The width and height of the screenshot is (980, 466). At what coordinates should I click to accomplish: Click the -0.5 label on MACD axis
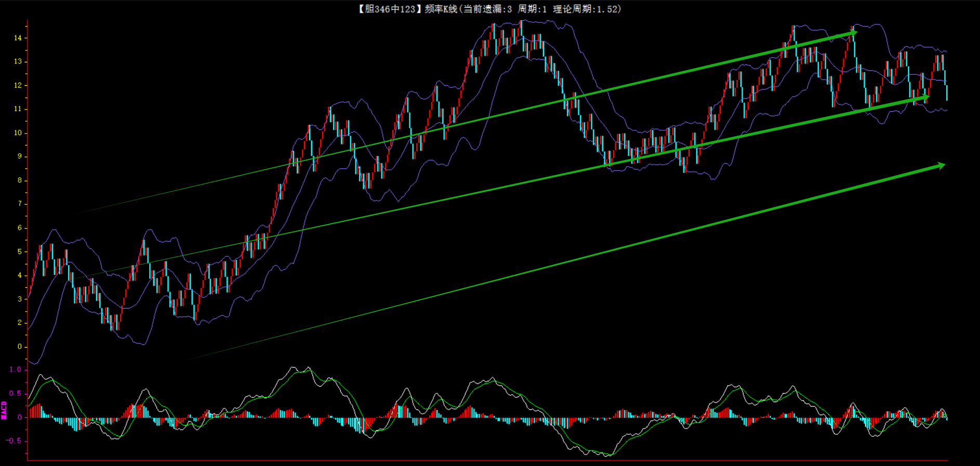click(14, 441)
